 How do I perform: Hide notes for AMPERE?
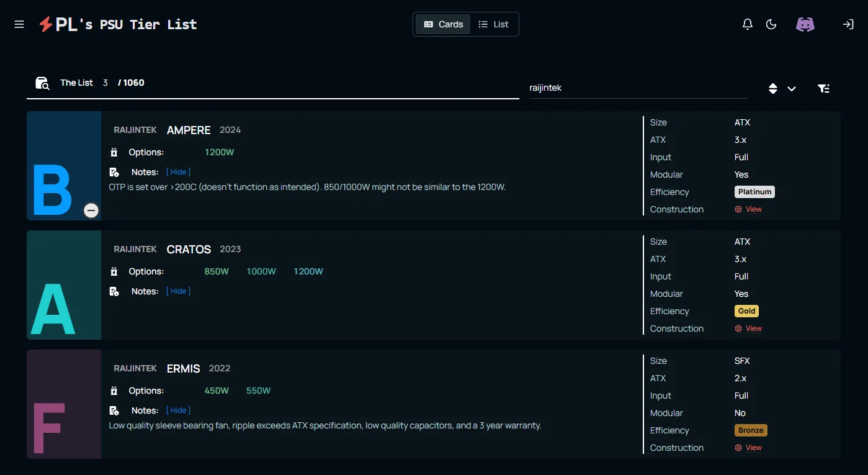pyautogui.click(x=178, y=172)
